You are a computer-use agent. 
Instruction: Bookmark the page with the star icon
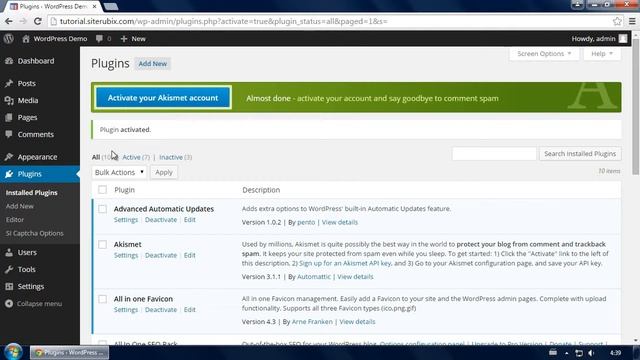click(617, 21)
